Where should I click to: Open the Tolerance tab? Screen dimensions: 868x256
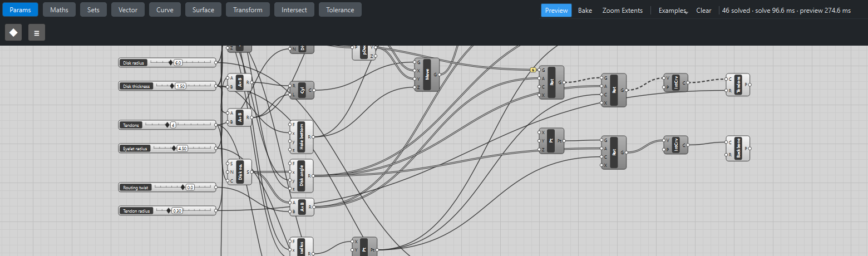(340, 9)
